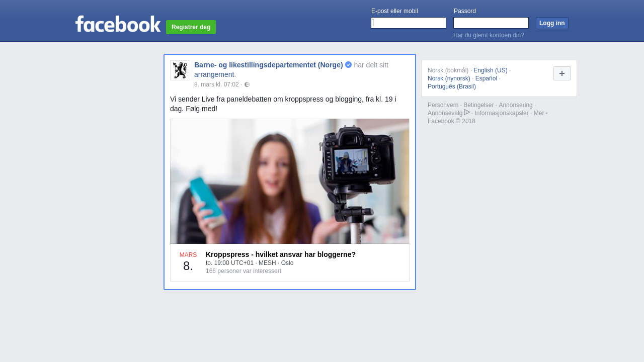Switch language to English (US)

[491, 70]
